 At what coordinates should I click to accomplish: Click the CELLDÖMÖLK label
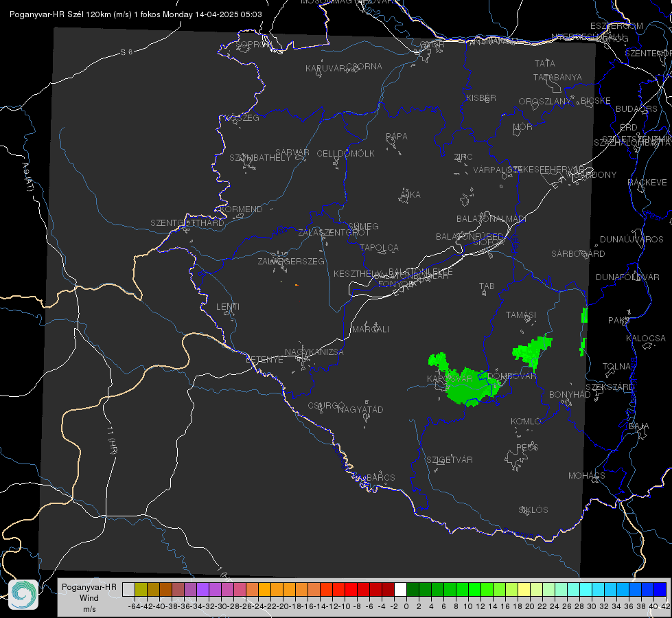click(345, 154)
